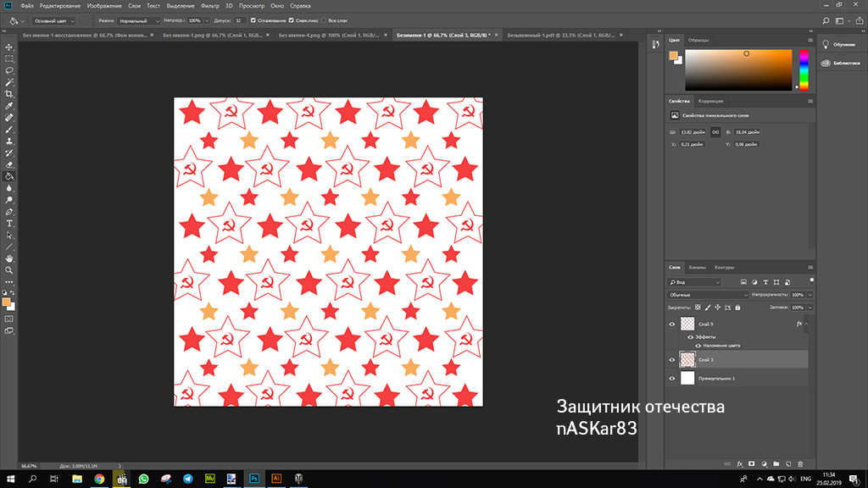The image size is (868, 488).
Task: Switch to the Каналы tab
Action: (x=697, y=267)
